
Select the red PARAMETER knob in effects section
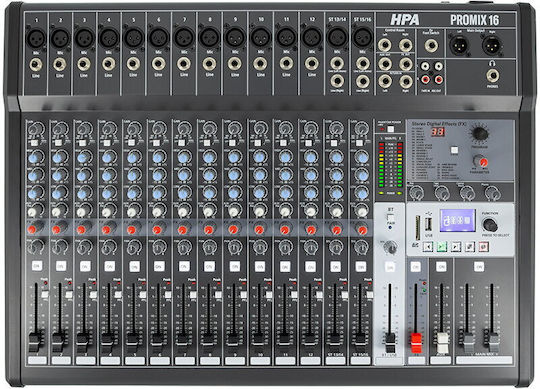(481, 161)
